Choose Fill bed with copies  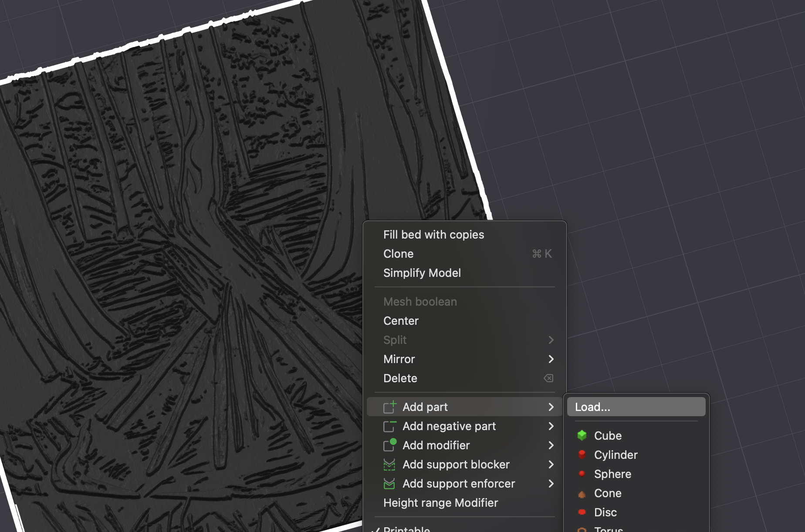click(464, 235)
